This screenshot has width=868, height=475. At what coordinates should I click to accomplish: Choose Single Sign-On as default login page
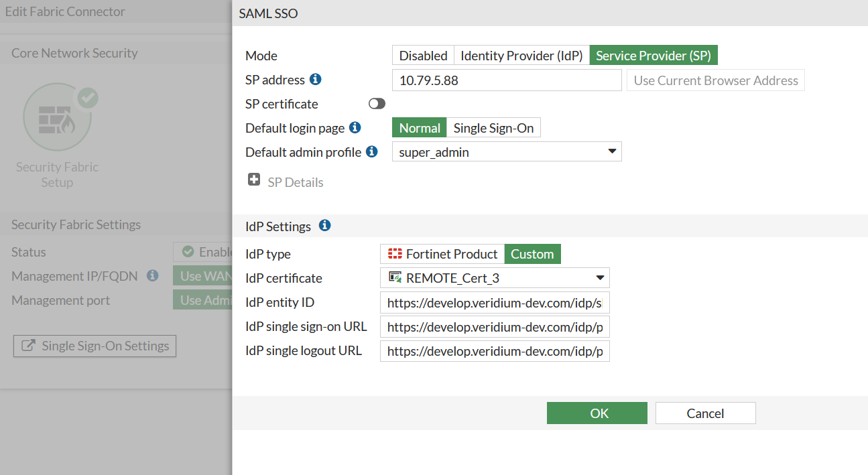click(x=493, y=128)
